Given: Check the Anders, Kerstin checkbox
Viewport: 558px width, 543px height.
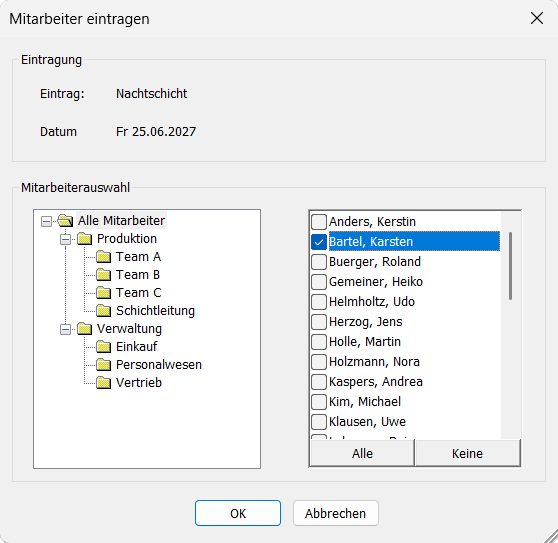Looking at the screenshot, I should 319,222.
